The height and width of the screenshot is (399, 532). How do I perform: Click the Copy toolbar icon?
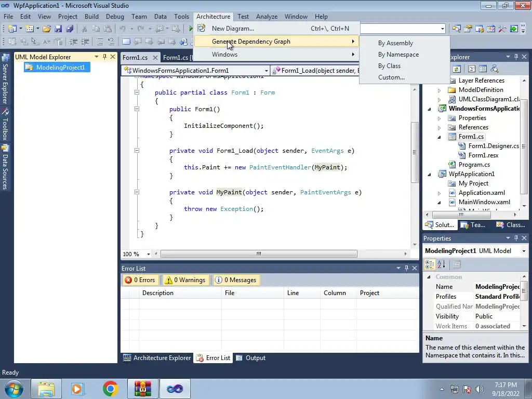96,29
